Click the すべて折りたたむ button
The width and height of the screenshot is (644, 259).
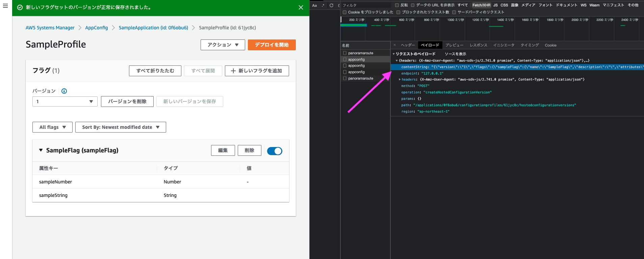pos(155,71)
